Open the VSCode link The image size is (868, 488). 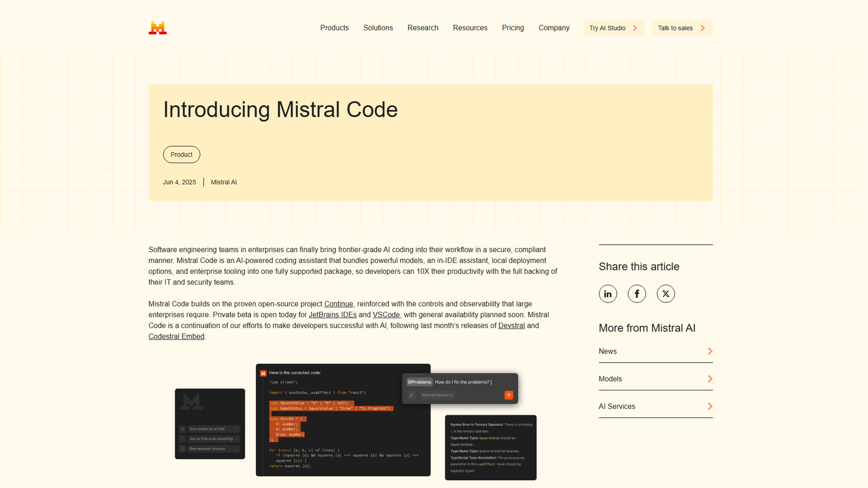(x=386, y=314)
